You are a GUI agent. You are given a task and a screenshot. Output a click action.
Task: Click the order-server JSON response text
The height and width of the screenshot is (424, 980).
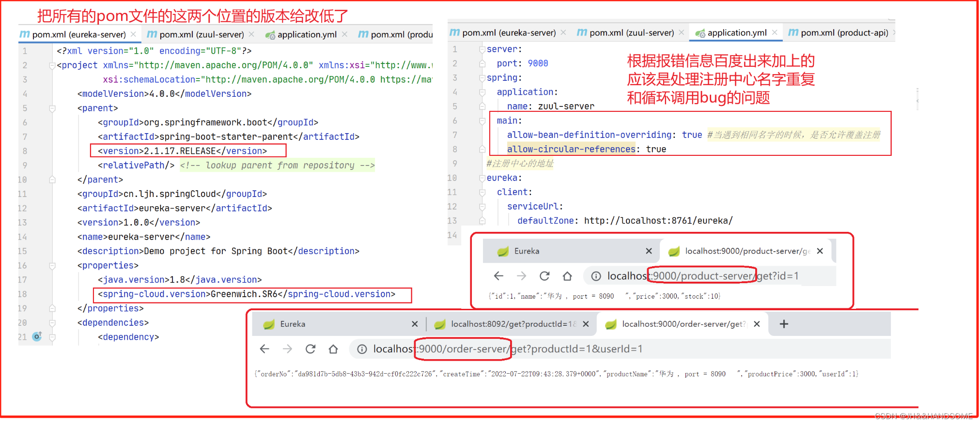click(556, 374)
